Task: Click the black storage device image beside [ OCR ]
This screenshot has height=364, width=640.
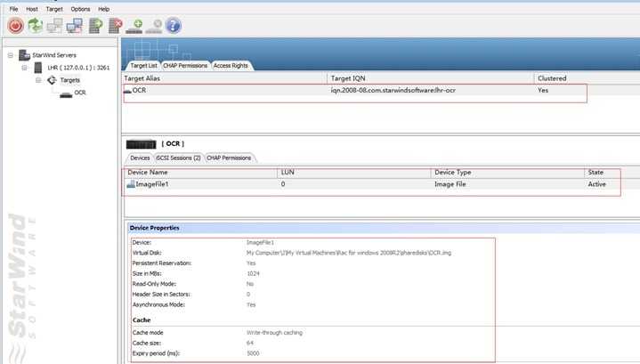Action: click(x=142, y=144)
